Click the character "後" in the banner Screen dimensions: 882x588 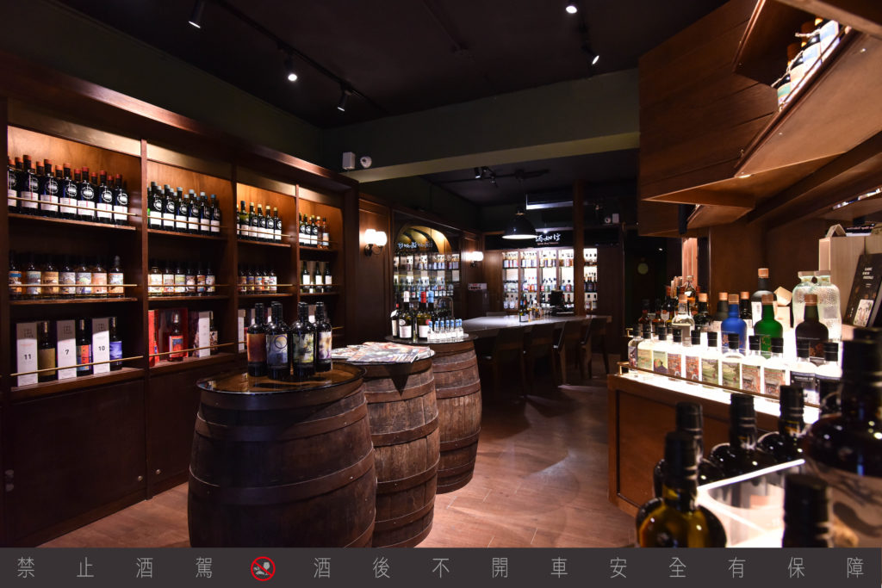[x=382, y=567]
